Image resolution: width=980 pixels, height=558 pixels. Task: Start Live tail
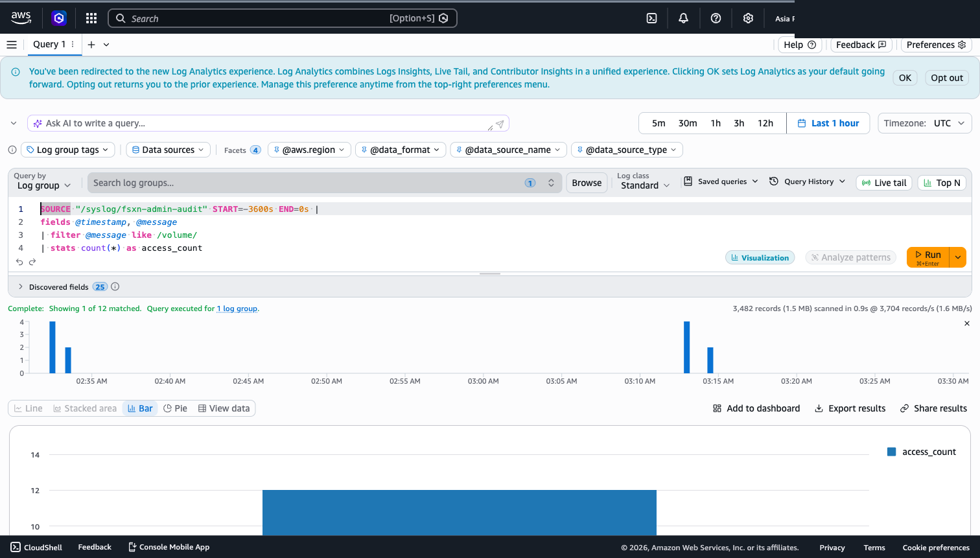884,183
